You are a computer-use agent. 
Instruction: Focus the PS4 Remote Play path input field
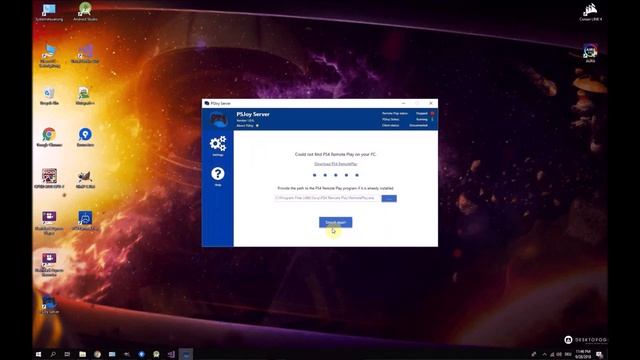(327, 198)
